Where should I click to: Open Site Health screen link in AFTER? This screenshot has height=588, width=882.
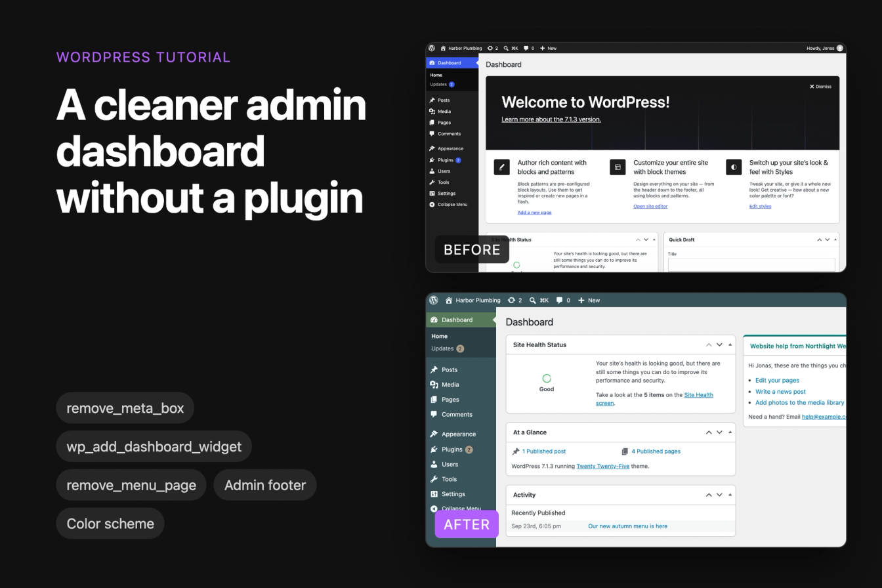tap(654, 399)
